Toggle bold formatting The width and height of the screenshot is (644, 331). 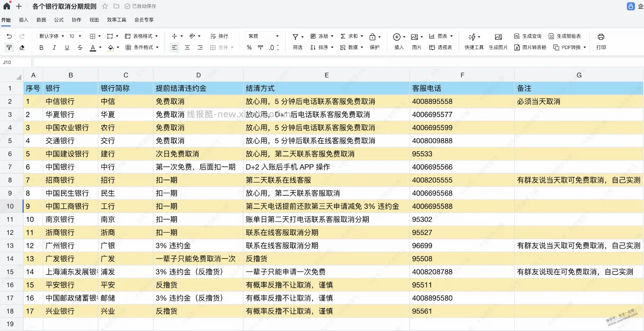pyautogui.click(x=42, y=47)
